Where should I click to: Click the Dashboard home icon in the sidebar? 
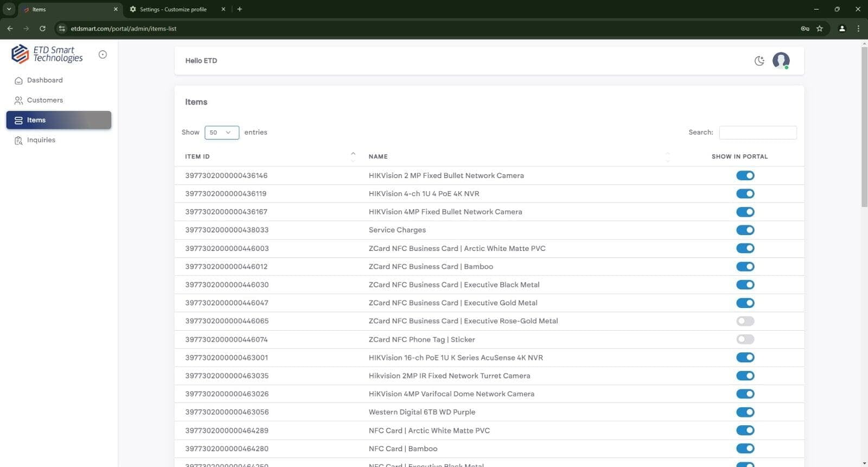coord(18,80)
